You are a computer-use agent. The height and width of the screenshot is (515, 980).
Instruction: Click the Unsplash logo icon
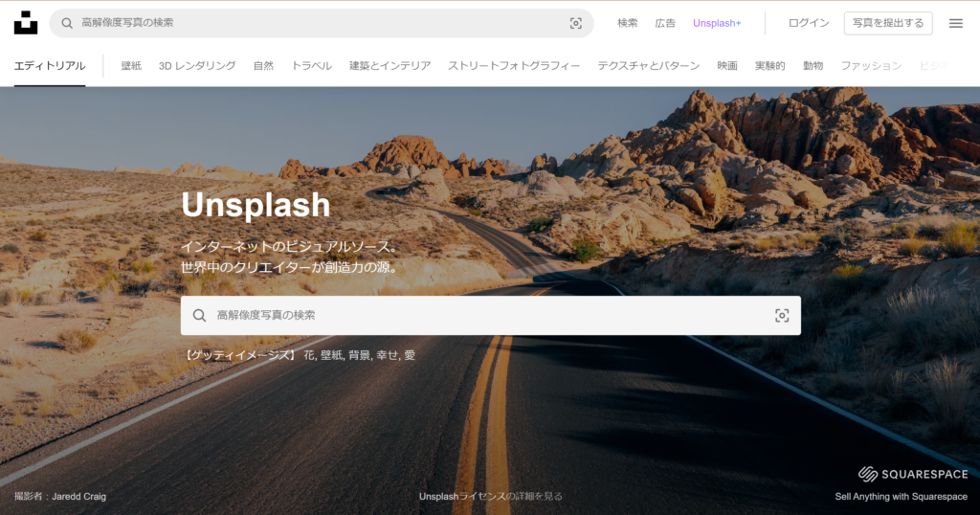tap(26, 23)
